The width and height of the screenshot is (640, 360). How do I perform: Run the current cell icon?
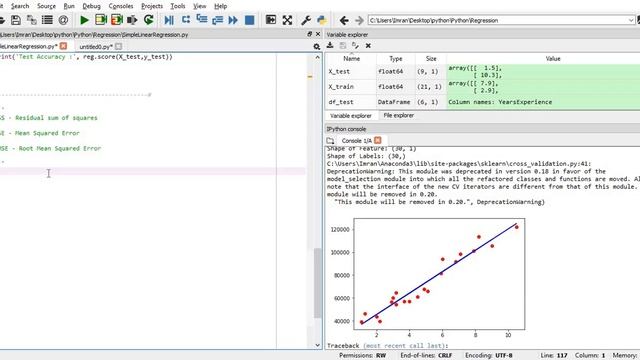100,20
